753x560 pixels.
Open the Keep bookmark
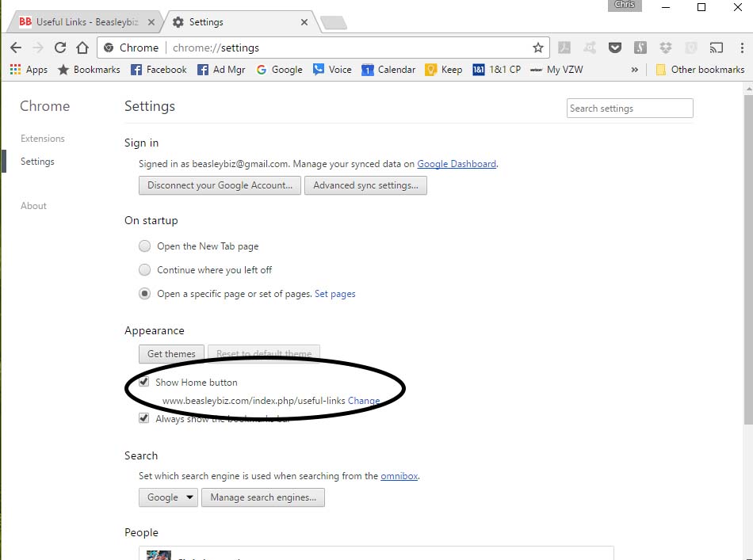pos(443,70)
